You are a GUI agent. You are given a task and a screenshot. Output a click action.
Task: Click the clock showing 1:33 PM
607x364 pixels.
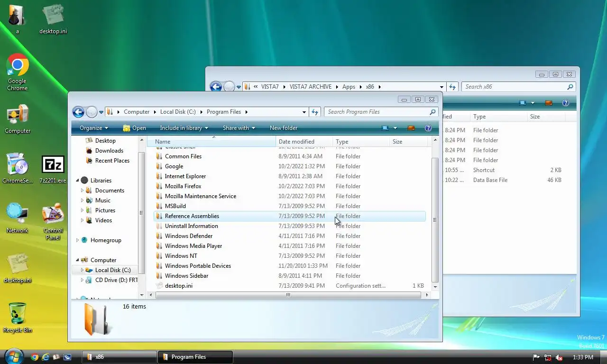pyautogui.click(x=583, y=357)
